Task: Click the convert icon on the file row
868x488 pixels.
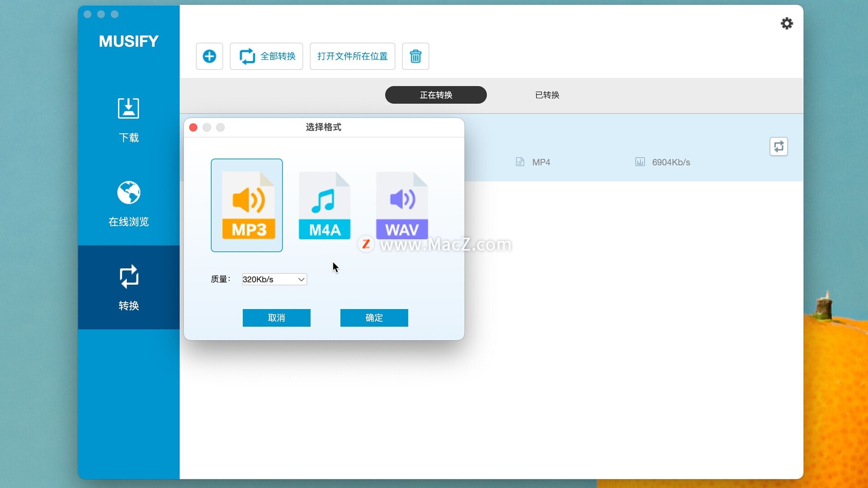Action: pos(778,146)
